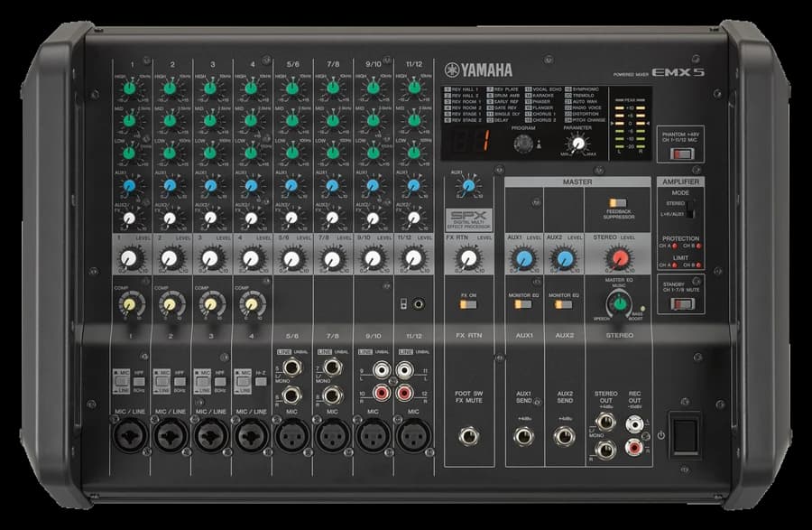
Task: Click line input jack 5 L/MONO
Action: [291, 367]
